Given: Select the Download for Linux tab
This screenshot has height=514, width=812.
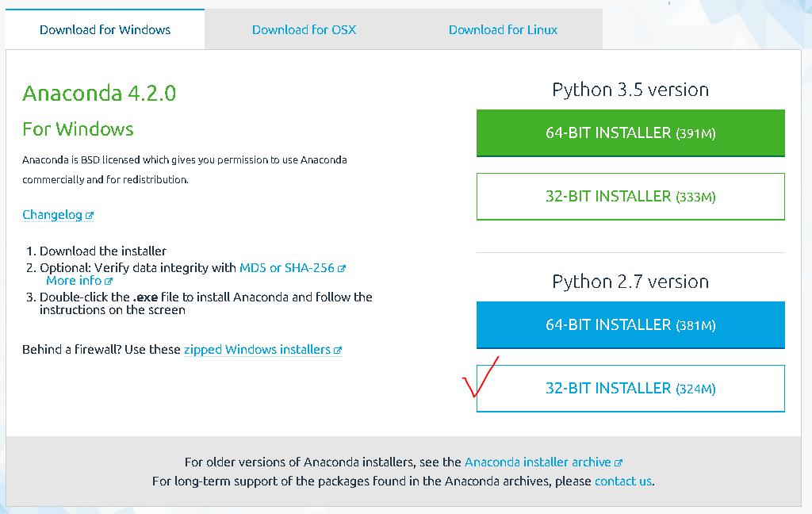Looking at the screenshot, I should coord(503,29).
